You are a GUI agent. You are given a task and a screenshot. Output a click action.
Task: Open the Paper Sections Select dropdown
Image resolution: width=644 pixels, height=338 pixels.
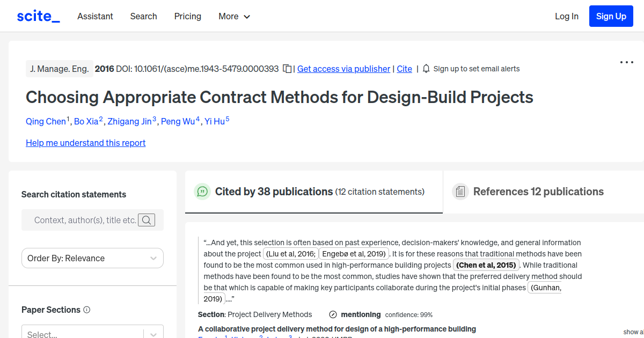pos(92,334)
